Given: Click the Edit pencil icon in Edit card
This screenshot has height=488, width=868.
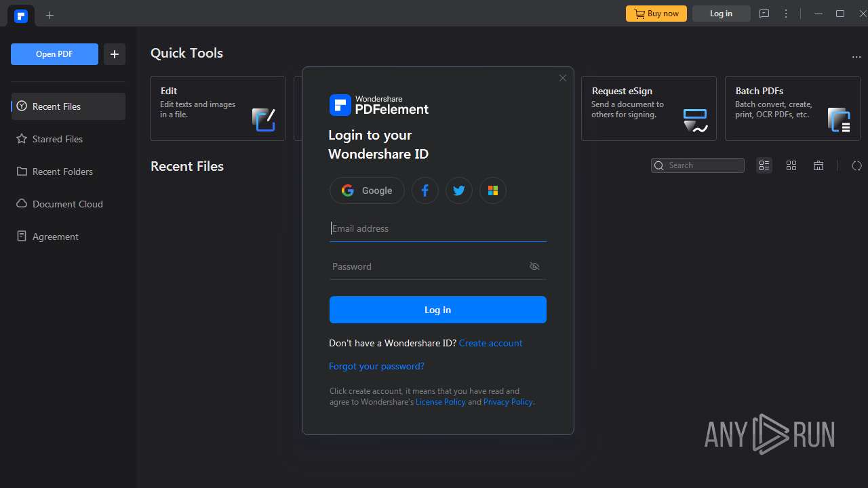Looking at the screenshot, I should [264, 119].
